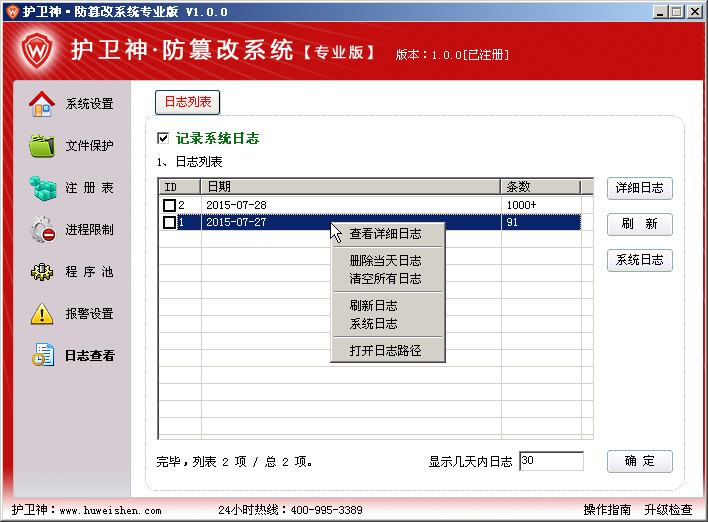Open 系统设置 sidebar label
Image resolution: width=708 pixels, height=522 pixels.
coord(89,104)
